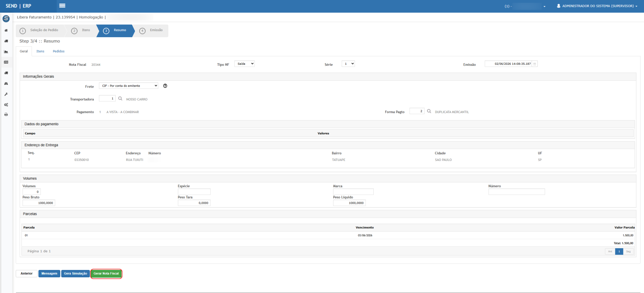Screen dimensions: 644x293
Task: Go to step 1 Seleção de Pedido
Action: [x=39, y=30]
